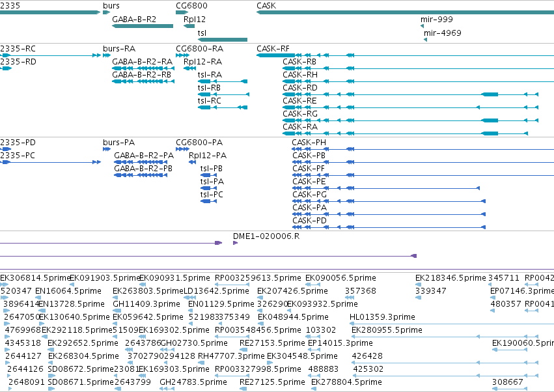Click the CASK-PF protein label

point(309,169)
